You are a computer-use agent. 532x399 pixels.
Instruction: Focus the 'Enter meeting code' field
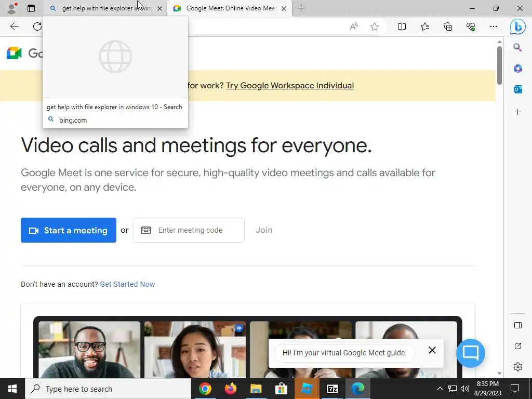coord(189,230)
